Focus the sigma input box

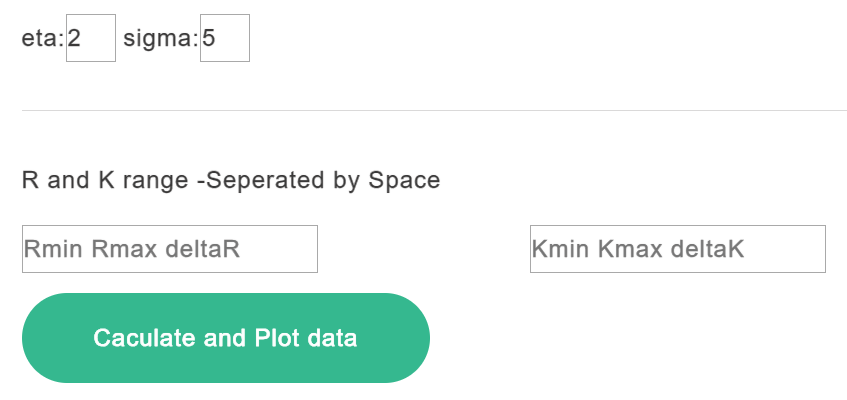coord(224,38)
